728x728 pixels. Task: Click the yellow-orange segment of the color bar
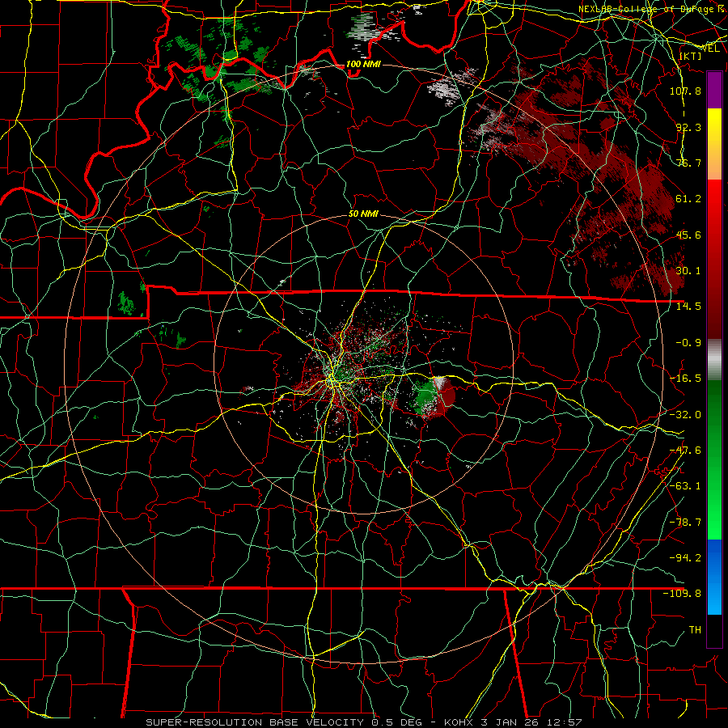click(x=714, y=144)
